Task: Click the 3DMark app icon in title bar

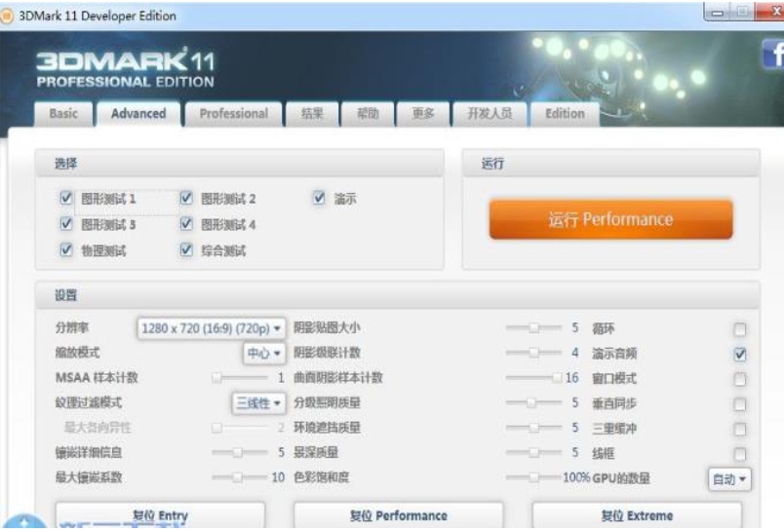Action: click(x=7, y=16)
